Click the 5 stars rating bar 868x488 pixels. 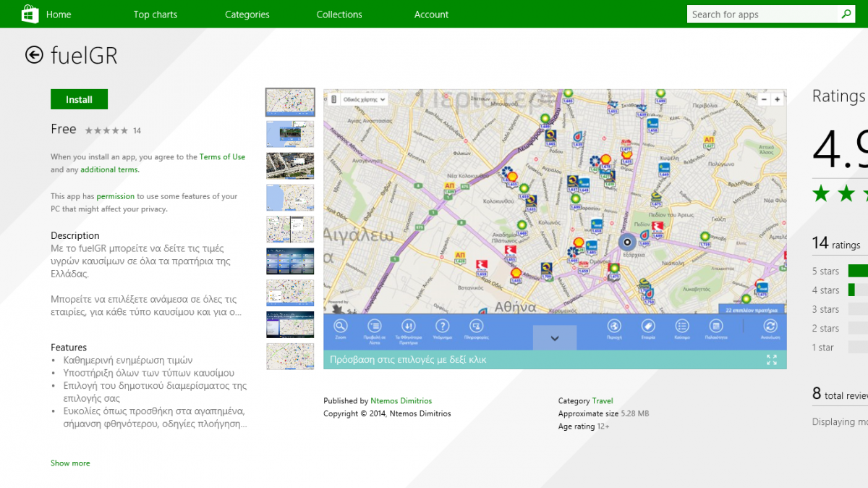[x=858, y=271]
